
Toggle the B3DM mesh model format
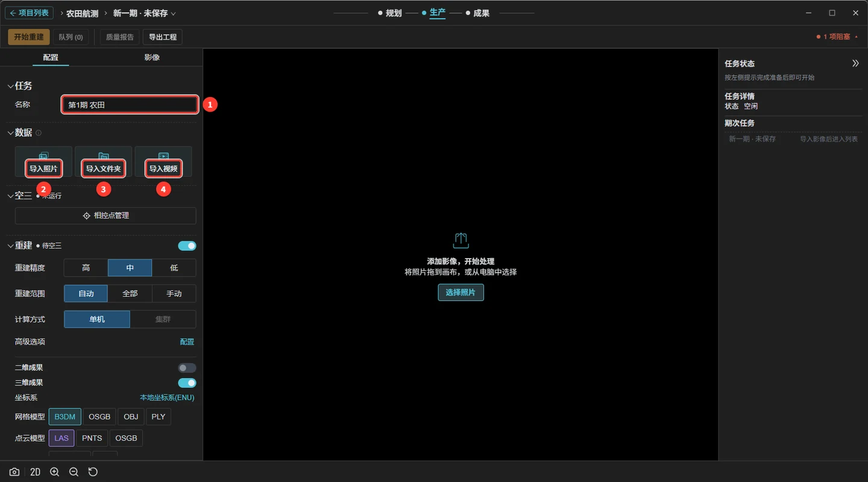65,417
